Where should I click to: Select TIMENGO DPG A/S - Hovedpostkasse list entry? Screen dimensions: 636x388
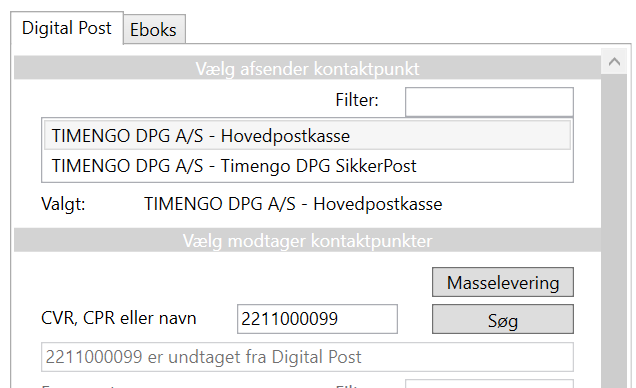tap(307, 136)
